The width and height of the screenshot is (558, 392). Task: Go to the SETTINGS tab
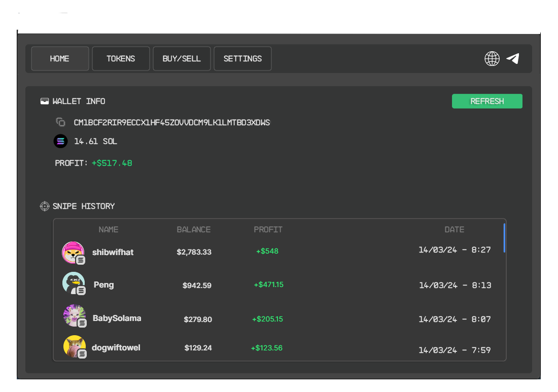pyautogui.click(x=242, y=59)
